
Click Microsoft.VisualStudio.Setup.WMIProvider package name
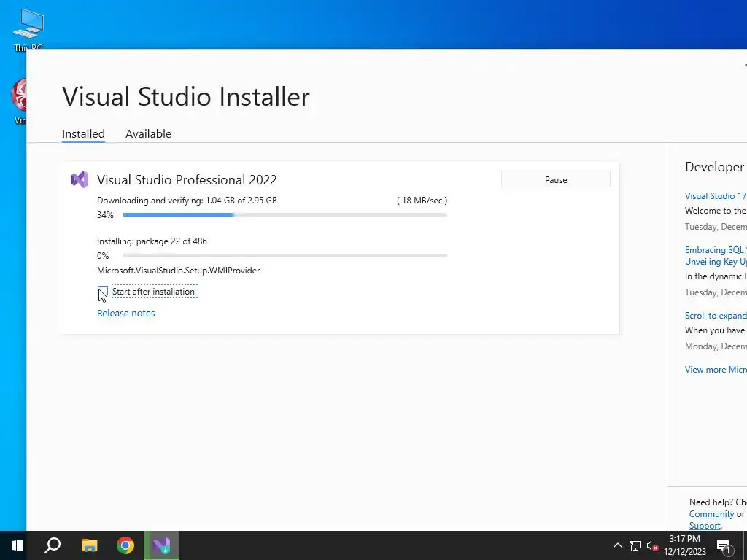(x=178, y=271)
